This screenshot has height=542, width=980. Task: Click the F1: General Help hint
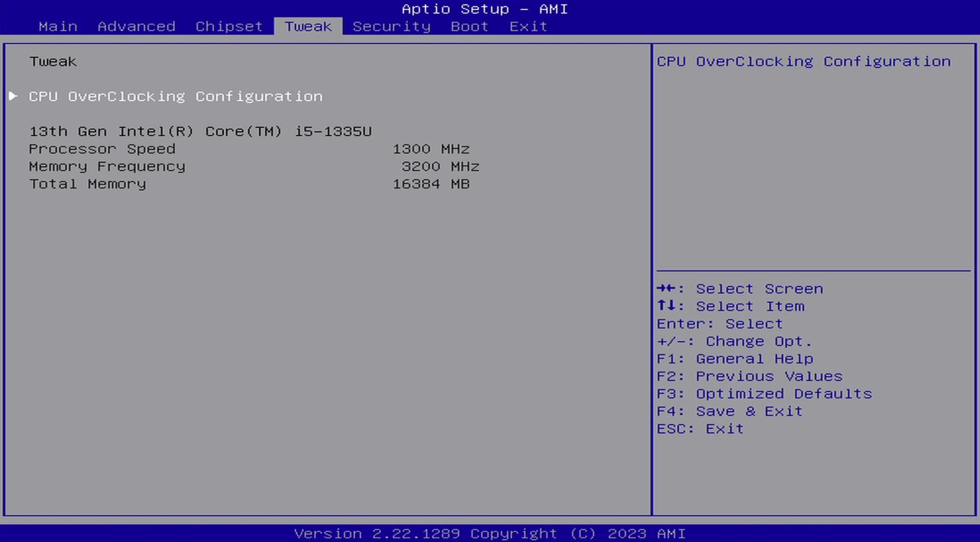[x=735, y=359]
